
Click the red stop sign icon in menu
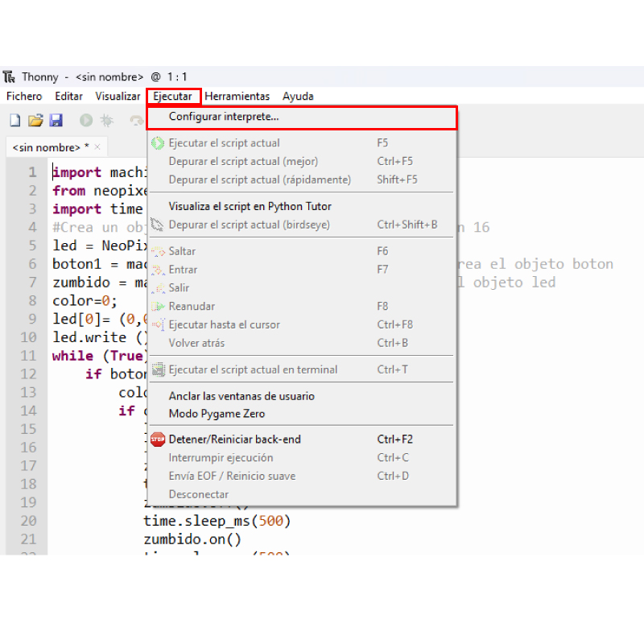[x=158, y=440]
